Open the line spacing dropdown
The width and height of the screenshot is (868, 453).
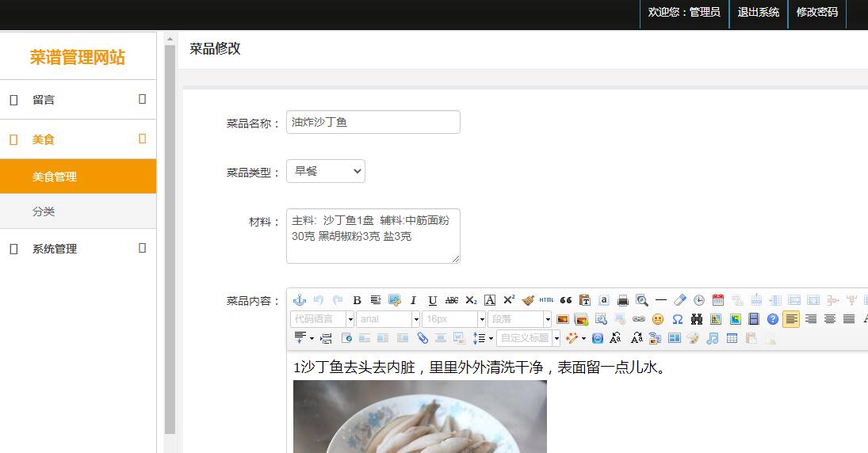pyautogui.click(x=483, y=338)
